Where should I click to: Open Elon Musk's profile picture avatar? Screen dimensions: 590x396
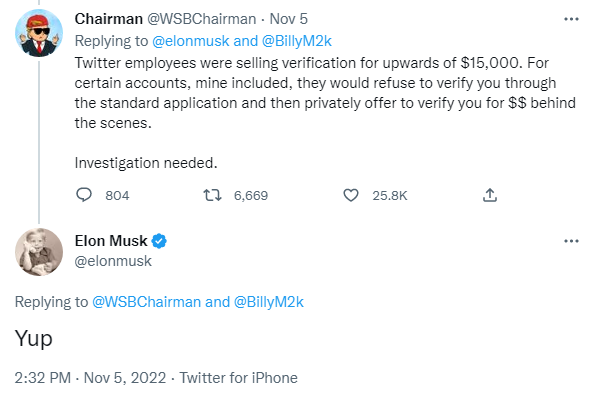pos(39,252)
